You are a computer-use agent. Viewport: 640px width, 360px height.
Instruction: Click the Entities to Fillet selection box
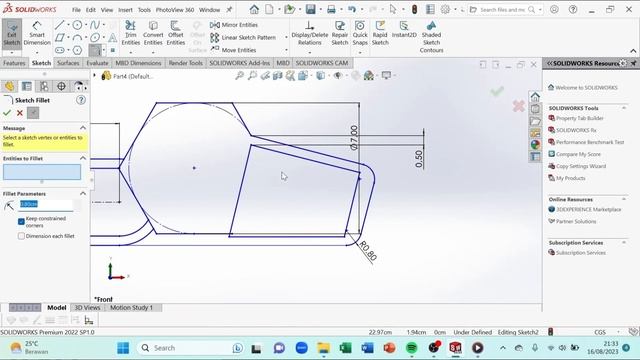pos(42,172)
